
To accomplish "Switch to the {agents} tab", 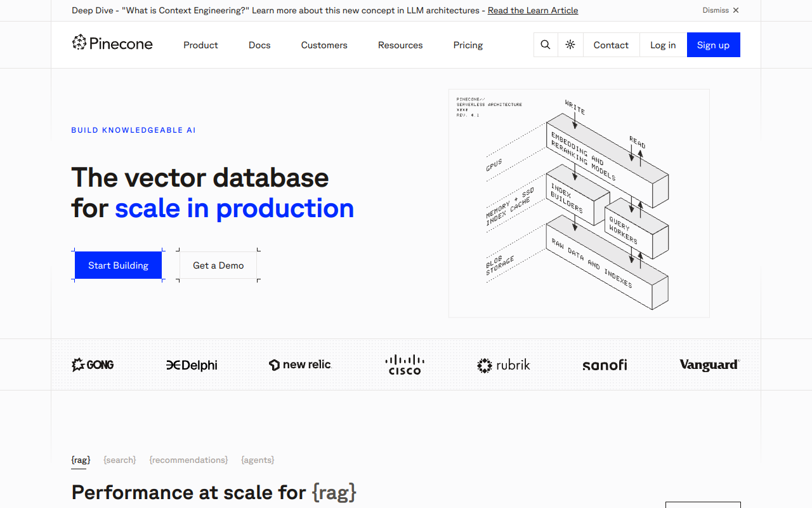I will (258, 460).
